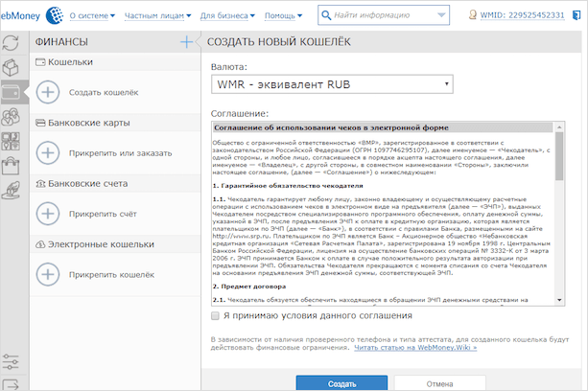The width and height of the screenshot is (588, 391).
Task: Click the plus circle beside Прикрепить кошелёк
Action: pyautogui.click(x=48, y=274)
